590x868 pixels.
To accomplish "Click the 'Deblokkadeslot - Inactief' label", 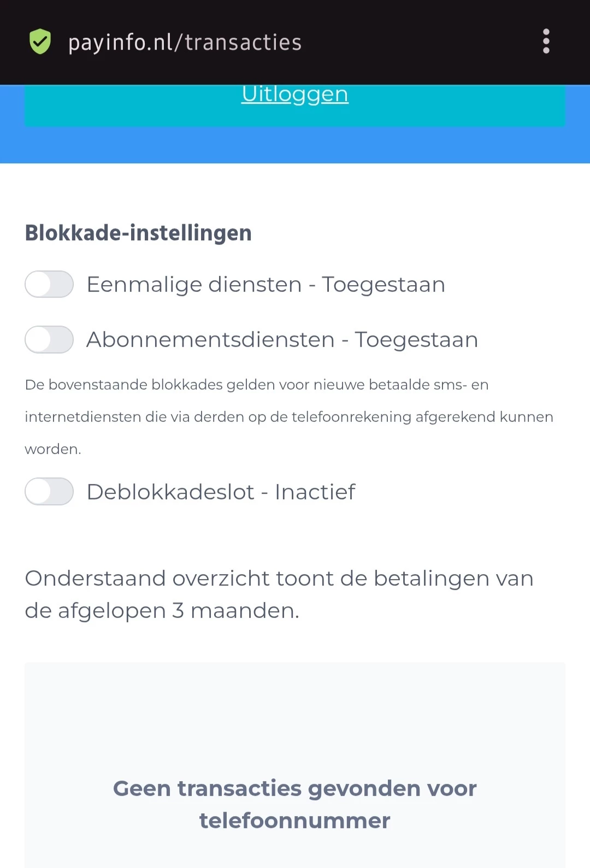I will 221,492.
